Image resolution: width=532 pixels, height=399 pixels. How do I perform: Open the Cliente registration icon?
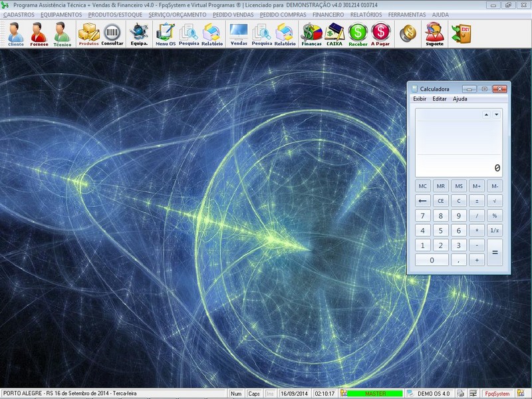(15, 34)
